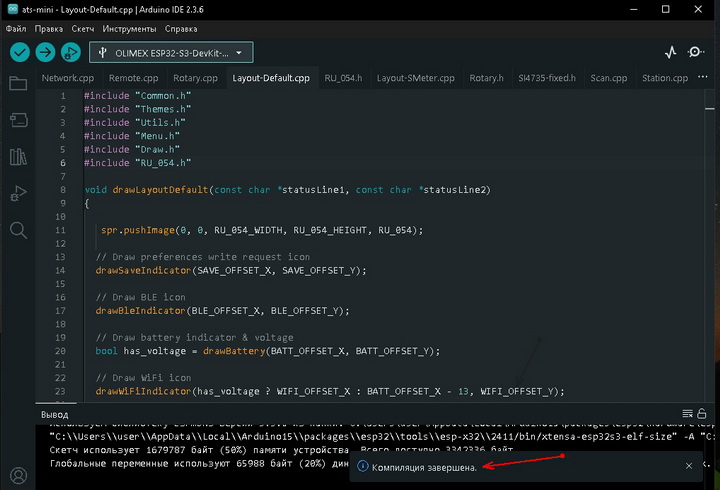This screenshot has height=490, width=720.
Task: Switch to the SI4735-fixed.h tab
Action: 547,78
